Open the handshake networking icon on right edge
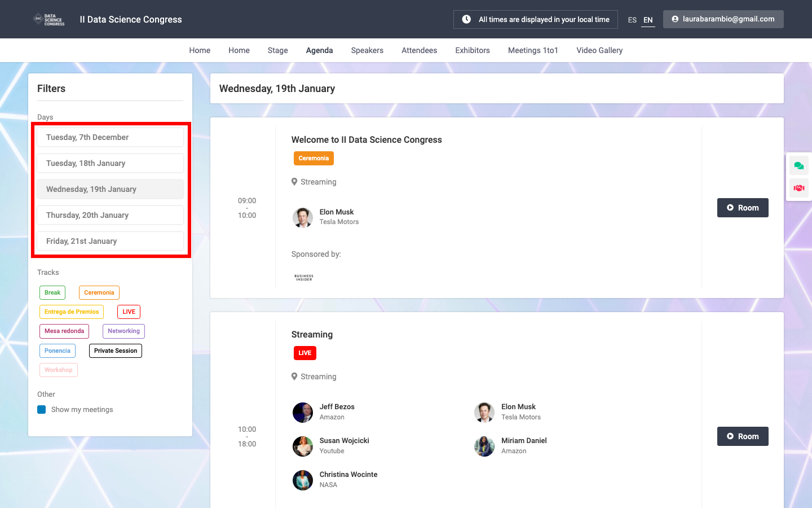This screenshot has height=508, width=812. coord(798,188)
